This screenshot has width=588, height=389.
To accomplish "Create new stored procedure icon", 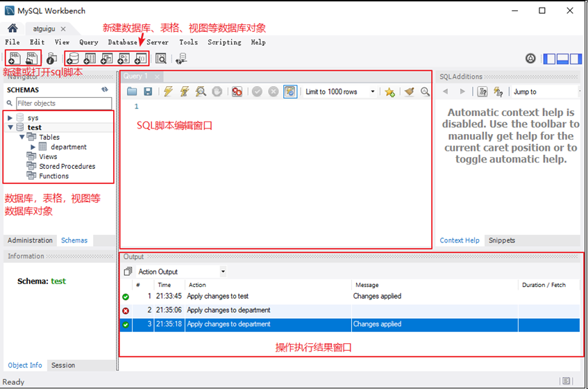I will coord(124,58).
